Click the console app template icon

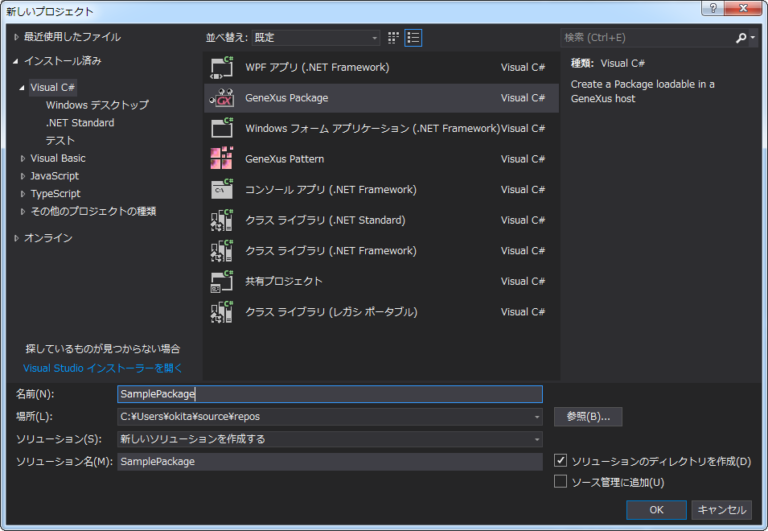point(221,190)
